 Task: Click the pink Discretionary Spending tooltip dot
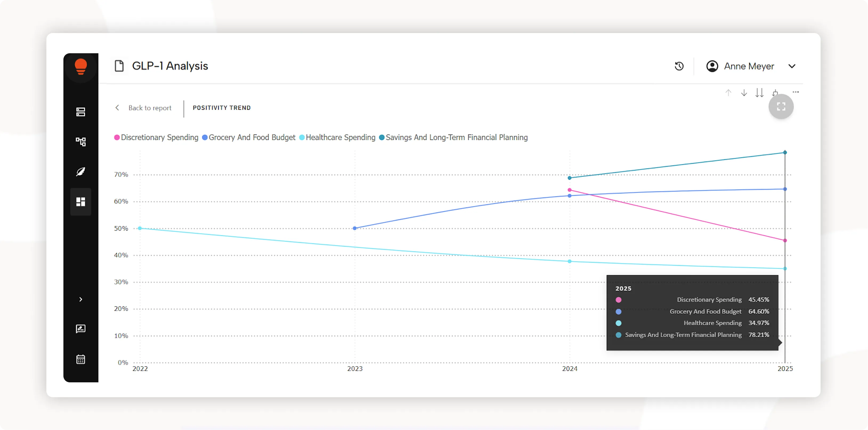(x=618, y=300)
